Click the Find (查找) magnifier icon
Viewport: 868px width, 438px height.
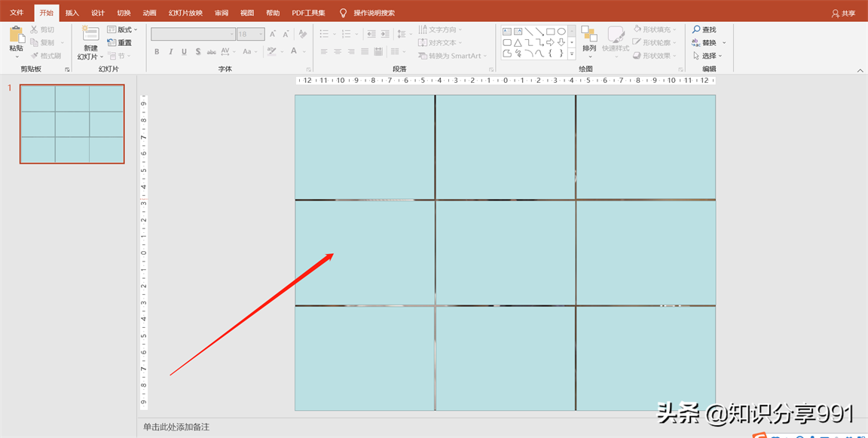[x=696, y=29]
